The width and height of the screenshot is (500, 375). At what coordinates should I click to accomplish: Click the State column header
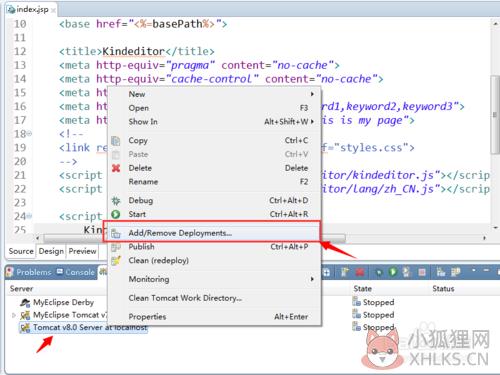tap(363, 289)
